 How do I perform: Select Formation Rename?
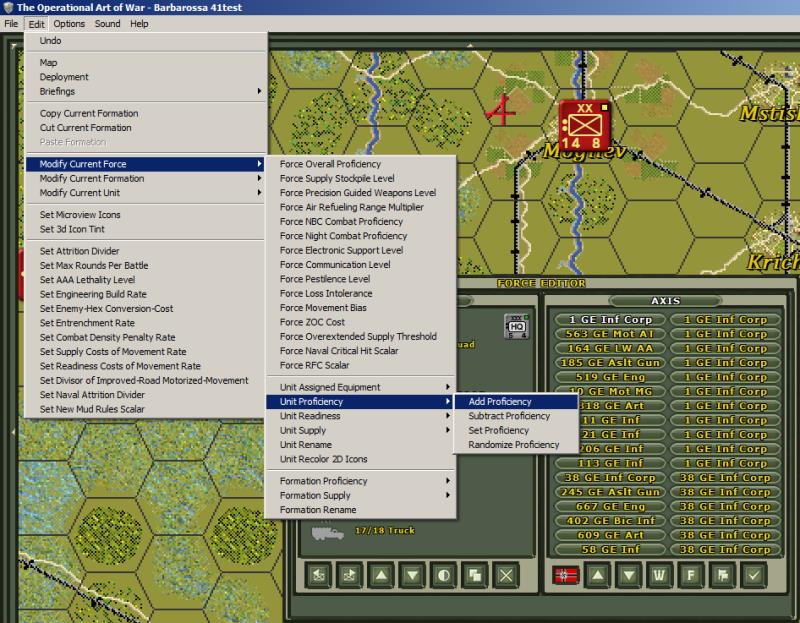[x=360, y=509]
